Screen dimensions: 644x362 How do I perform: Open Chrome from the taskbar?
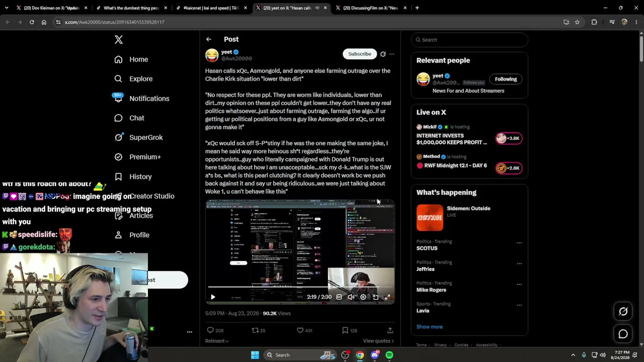pyautogui.click(x=360, y=355)
